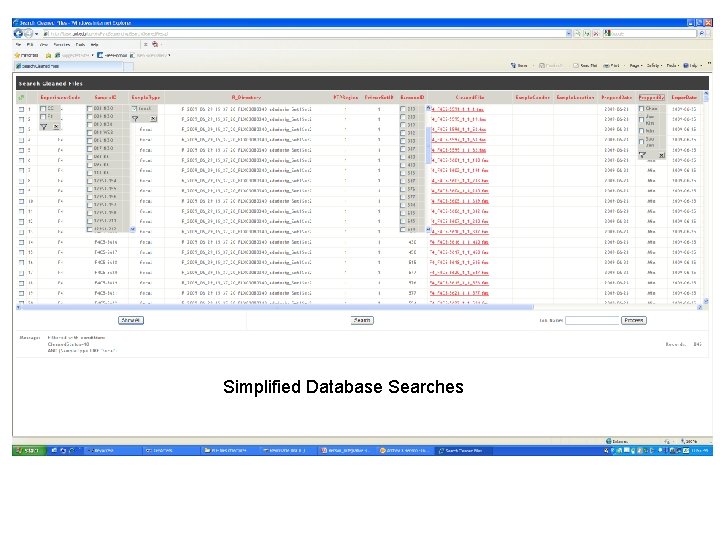
Task: Expand the SampleID filter list down arrow
Action: coord(133,229)
